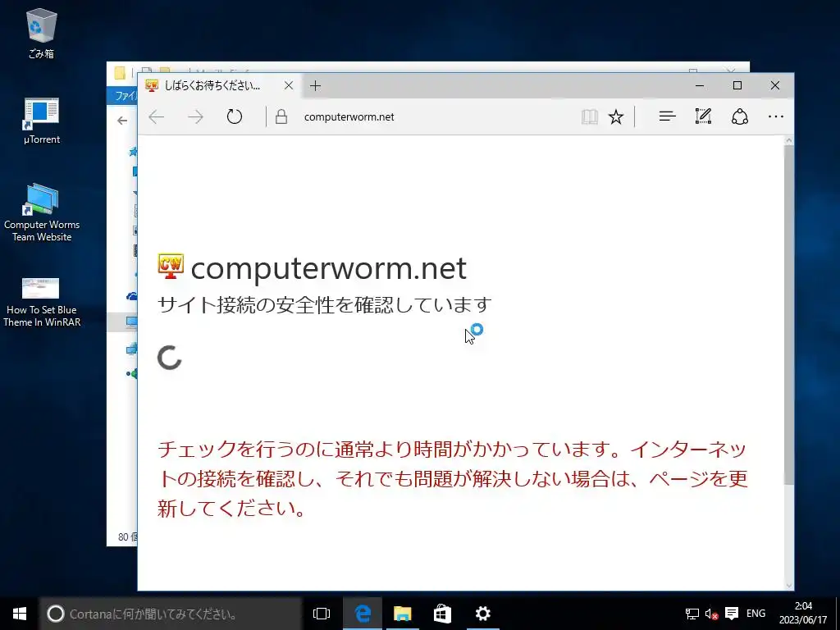Select the しばらくお待ちください browser tab

pyautogui.click(x=219, y=85)
